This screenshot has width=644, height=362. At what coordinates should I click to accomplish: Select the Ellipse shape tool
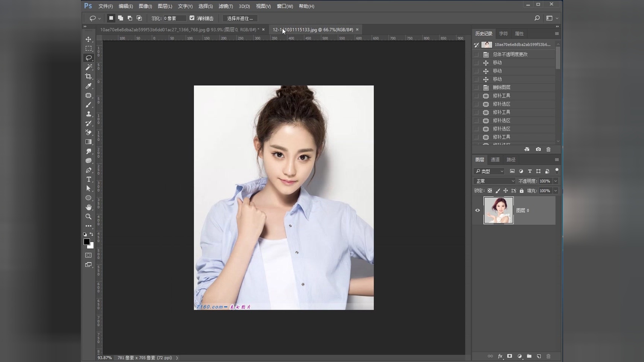pyautogui.click(x=89, y=198)
